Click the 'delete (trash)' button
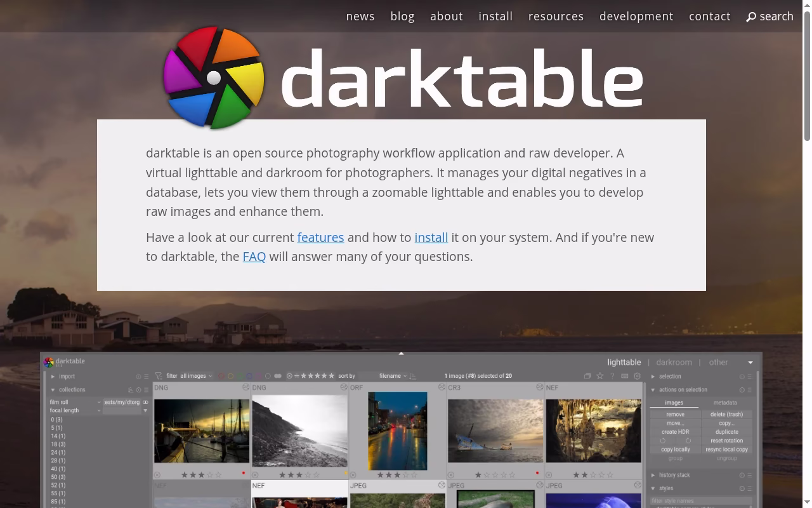 [x=726, y=414]
